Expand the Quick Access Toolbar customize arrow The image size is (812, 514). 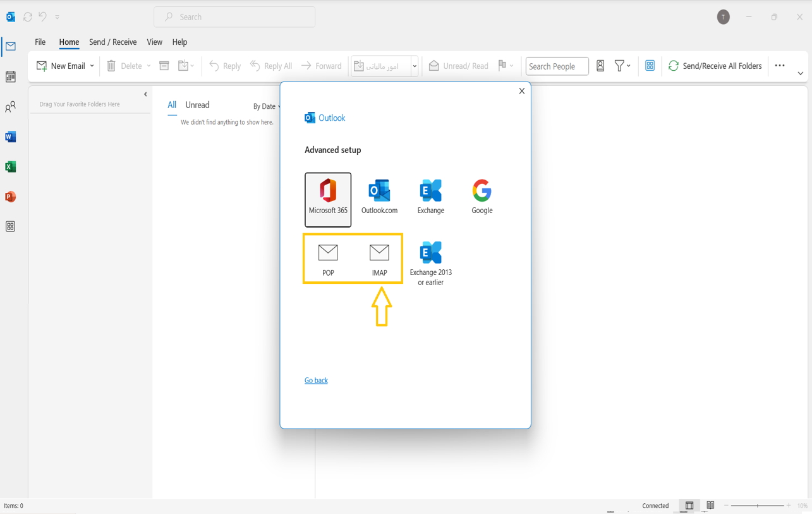tap(58, 17)
